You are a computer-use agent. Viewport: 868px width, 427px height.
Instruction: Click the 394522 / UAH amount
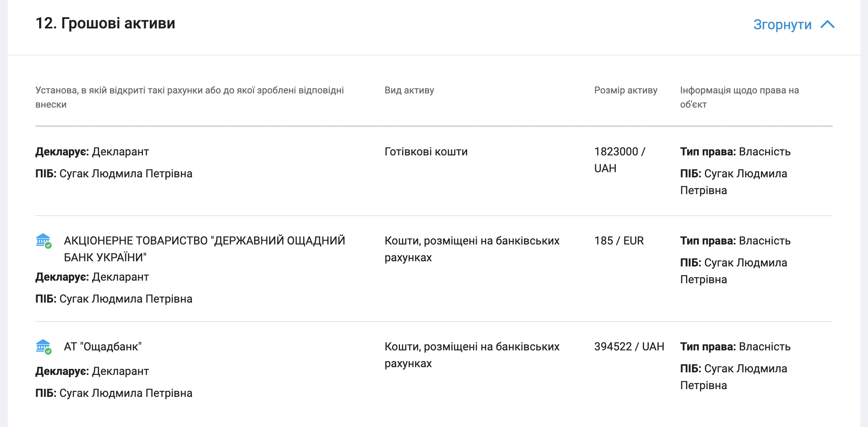[629, 347]
